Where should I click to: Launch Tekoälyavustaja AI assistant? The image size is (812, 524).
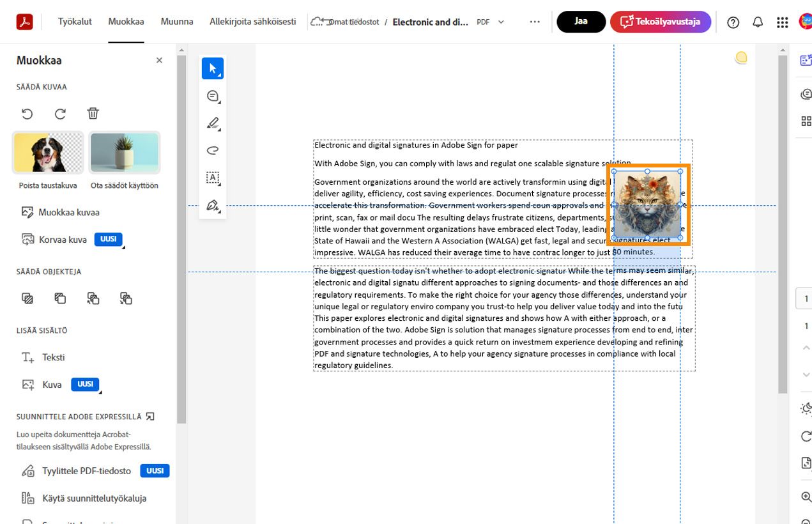661,22
